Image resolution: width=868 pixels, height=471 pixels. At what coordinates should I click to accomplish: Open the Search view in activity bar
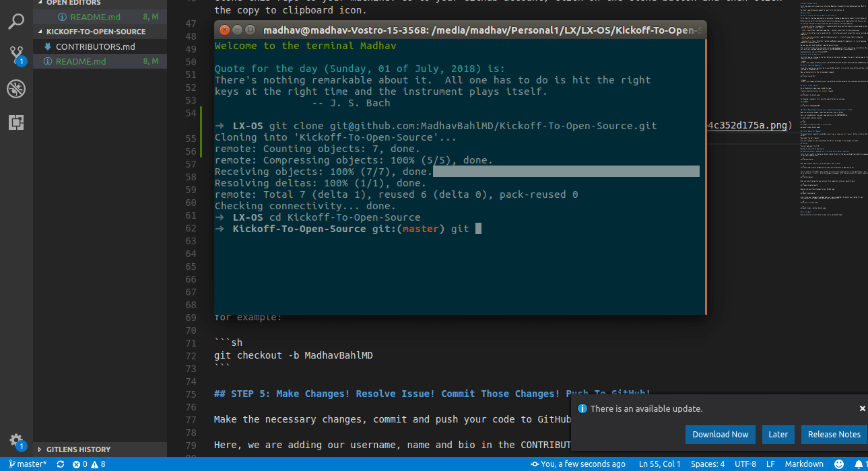pyautogui.click(x=16, y=22)
